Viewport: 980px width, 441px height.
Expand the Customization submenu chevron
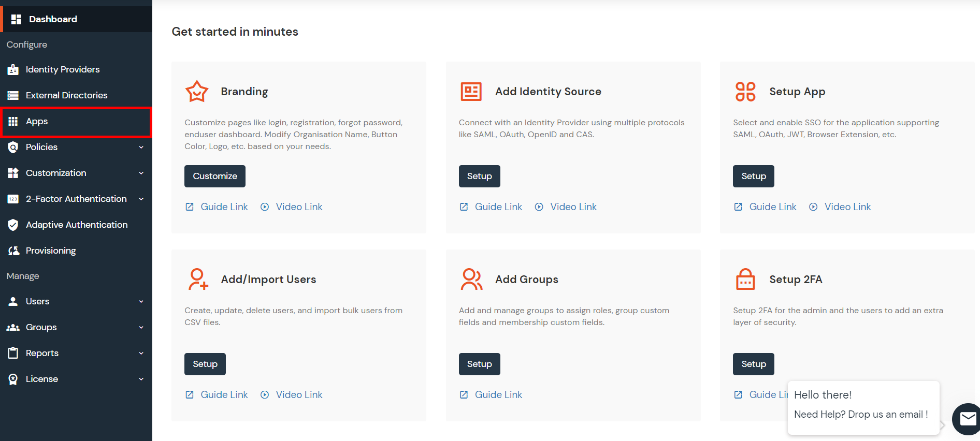coord(141,173)
